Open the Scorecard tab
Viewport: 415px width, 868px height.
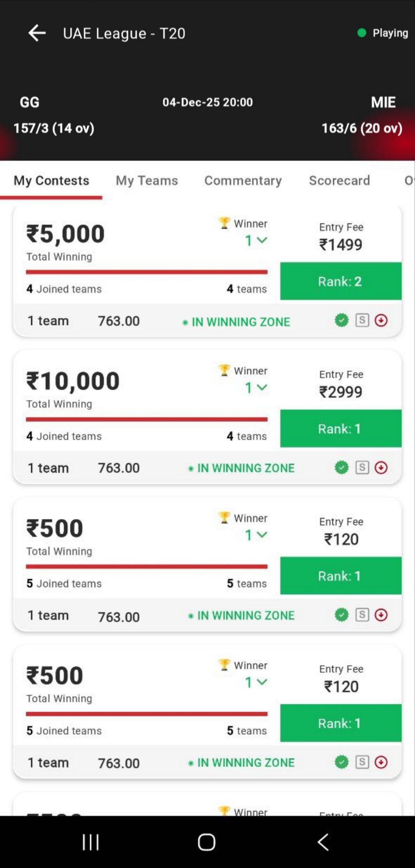point(339,180)
